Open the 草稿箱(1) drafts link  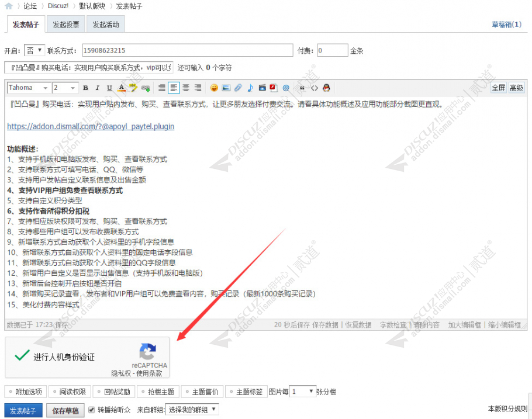[506, 25]
